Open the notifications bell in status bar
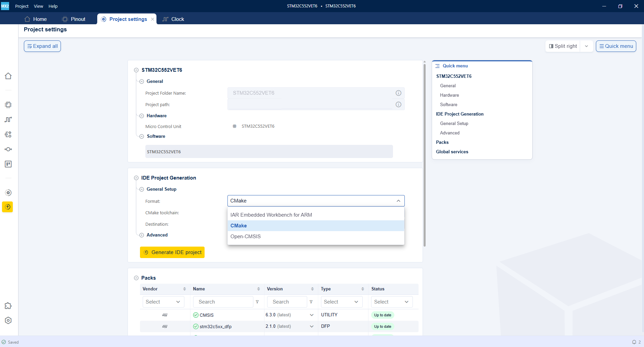Viewport: 644px width, 347px height. (634, 342)
